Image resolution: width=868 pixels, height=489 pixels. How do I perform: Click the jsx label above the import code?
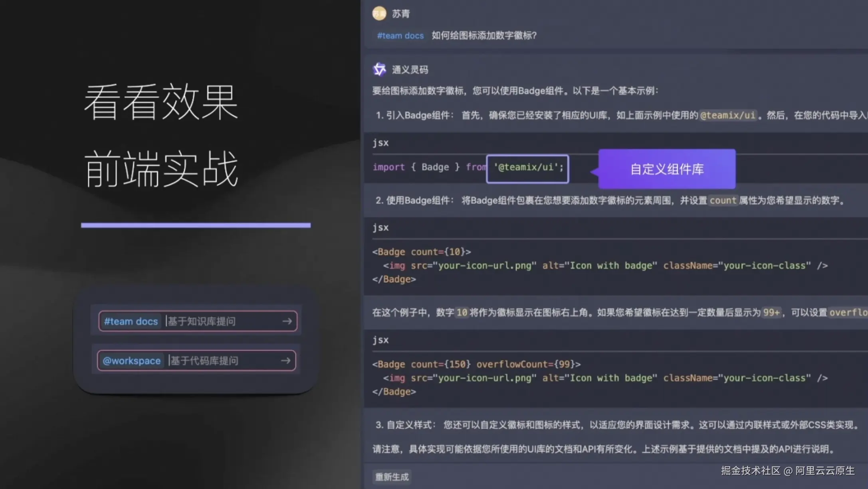[x=380, y=143]
